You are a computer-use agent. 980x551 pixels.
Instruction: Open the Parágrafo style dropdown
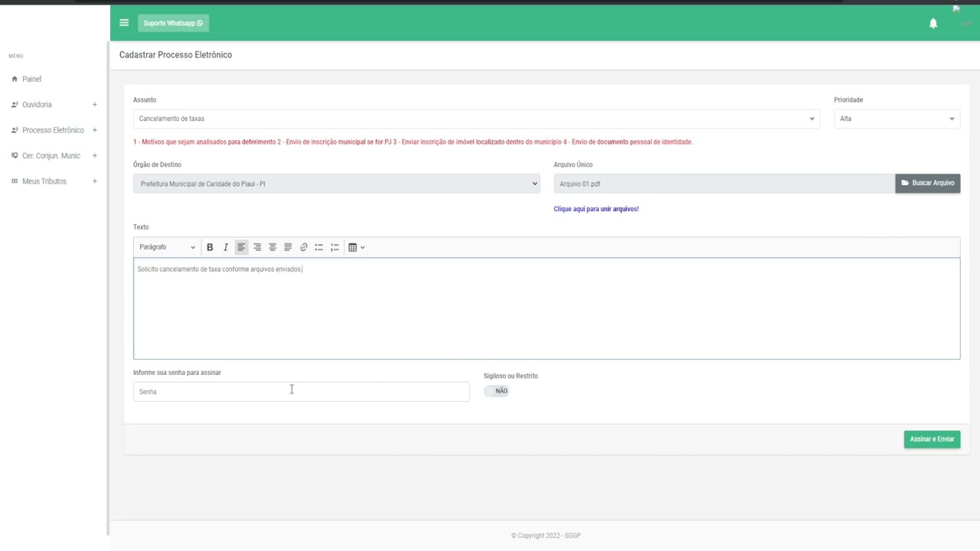[x=167, y=247]
